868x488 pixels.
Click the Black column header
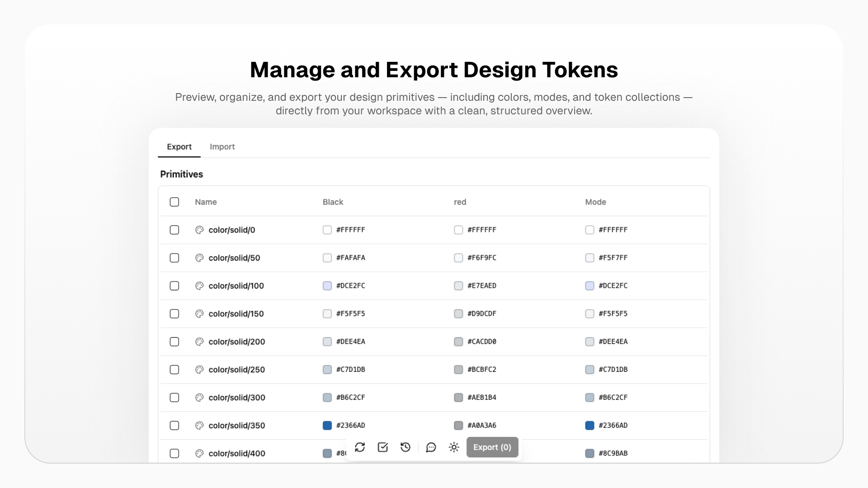pos(333,202)
